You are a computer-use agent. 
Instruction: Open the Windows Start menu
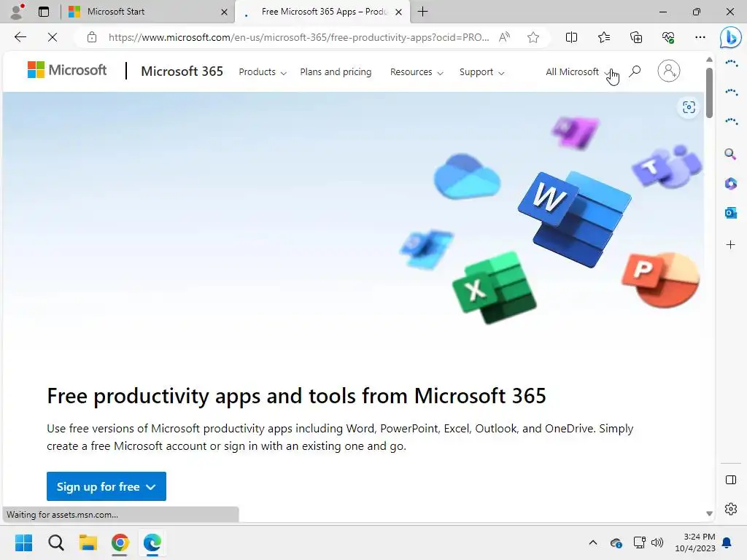tap(24, 542)
